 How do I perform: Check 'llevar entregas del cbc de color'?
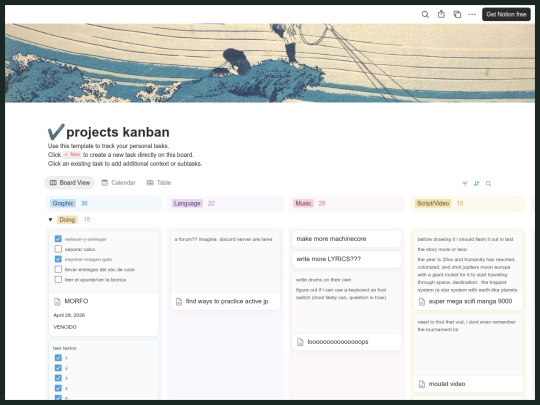coord(58,269)
